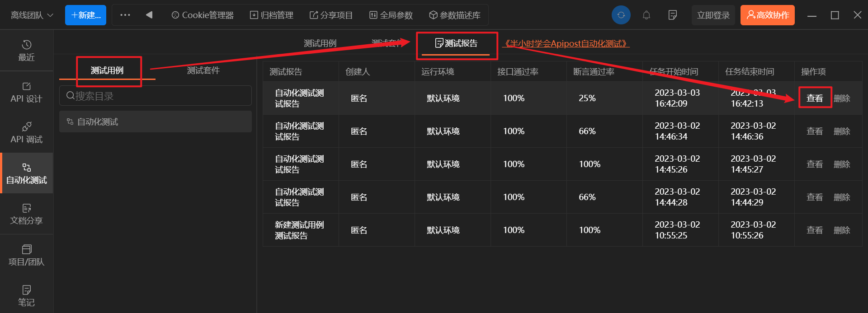Click the blue sync refresh icon

point(621,15)
